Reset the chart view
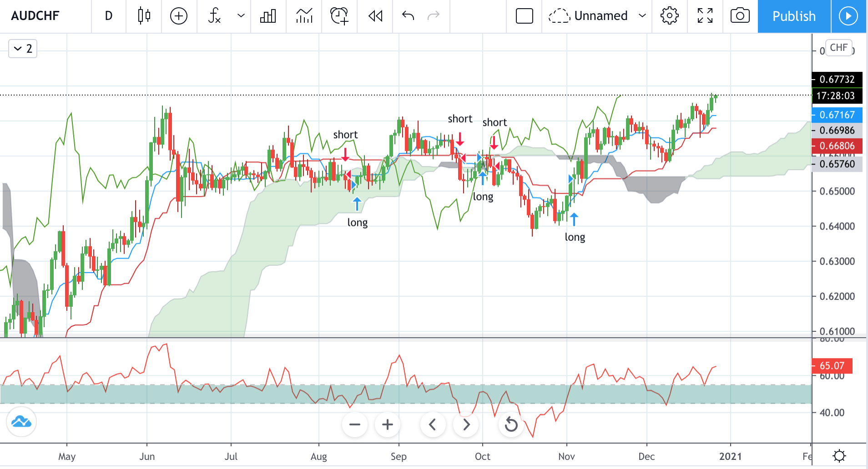The width and height of the screenshot is (868, 469). (x=511, y=424)
